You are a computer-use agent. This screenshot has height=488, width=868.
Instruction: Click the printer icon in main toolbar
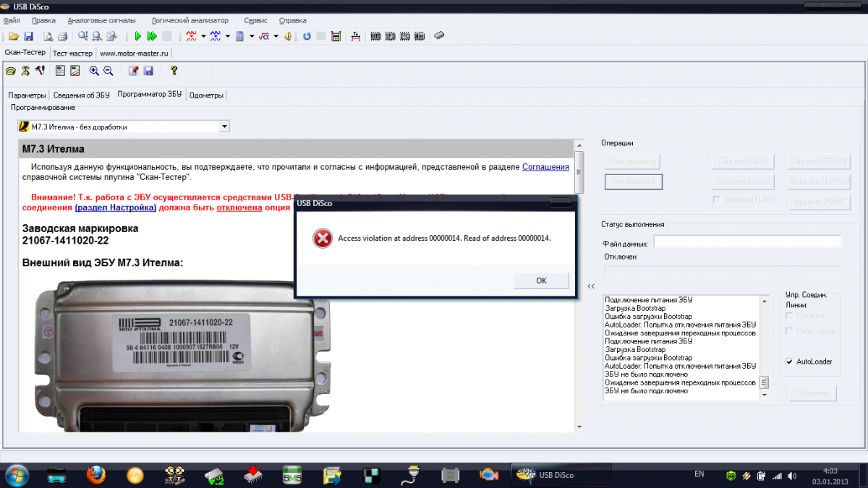click(x=63, y=36)
